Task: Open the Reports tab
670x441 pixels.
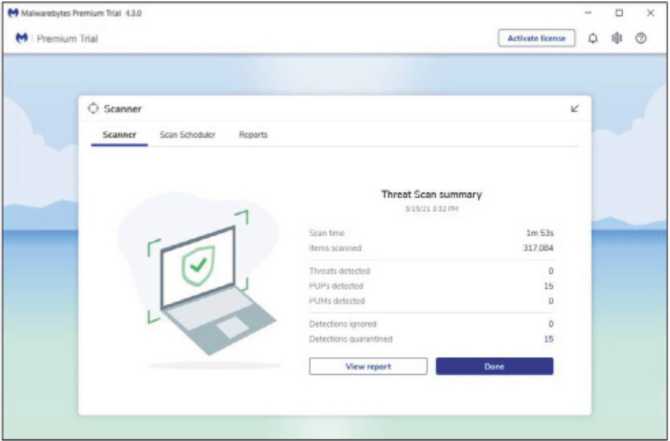Action: 253,135
